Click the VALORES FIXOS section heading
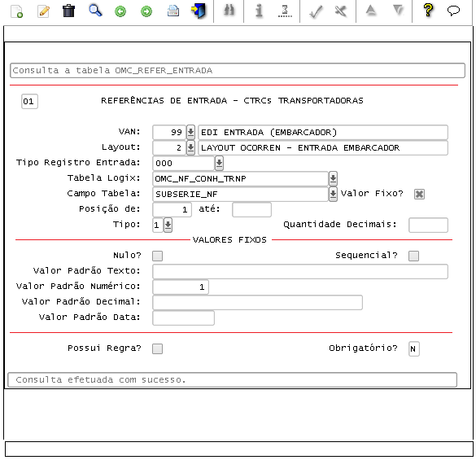 point(229,239)
